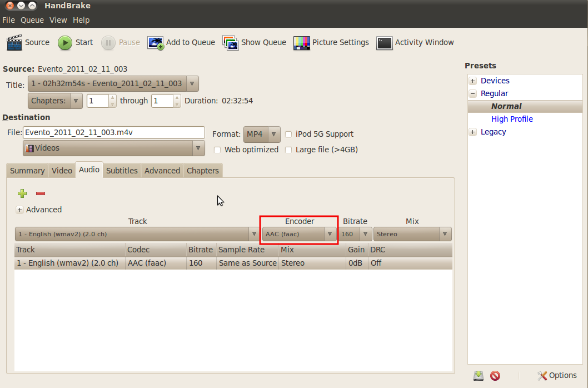Click the Sample Rate column header
The height and width of the screenshot is (388, 588).
coord(247,250)
